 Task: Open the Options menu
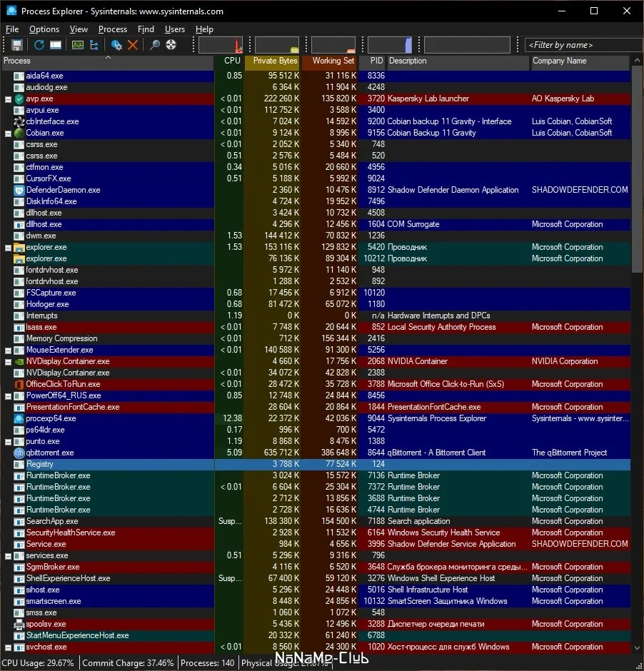[x=44, y=29]
